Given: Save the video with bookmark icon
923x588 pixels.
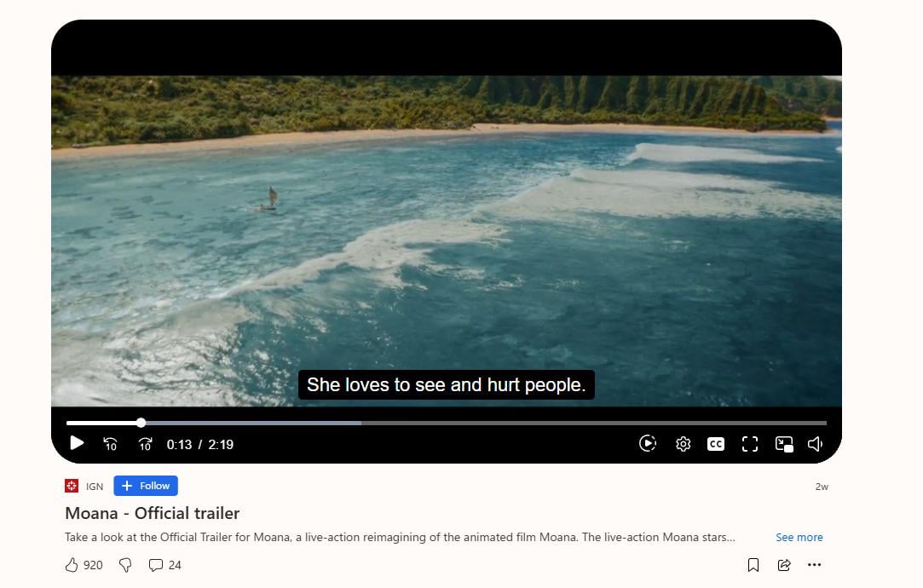Looking at the screenshot, I should click(x=753, y=565).
